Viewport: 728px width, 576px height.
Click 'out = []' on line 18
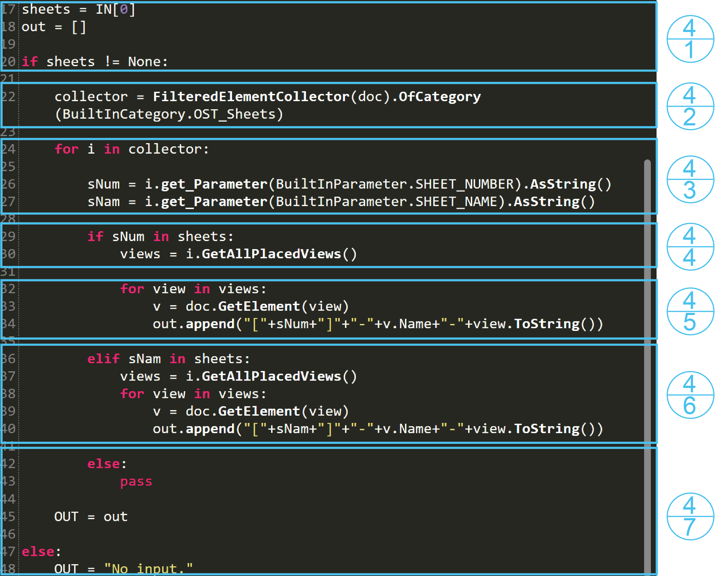pos(54,27)
